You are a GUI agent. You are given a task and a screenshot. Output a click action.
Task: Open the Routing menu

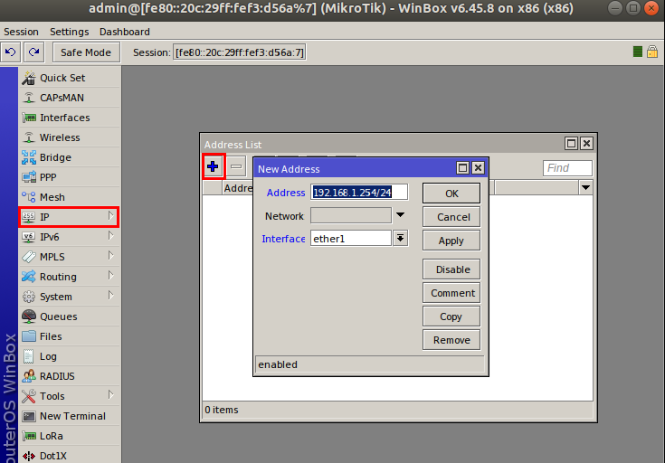coord(70,277)
